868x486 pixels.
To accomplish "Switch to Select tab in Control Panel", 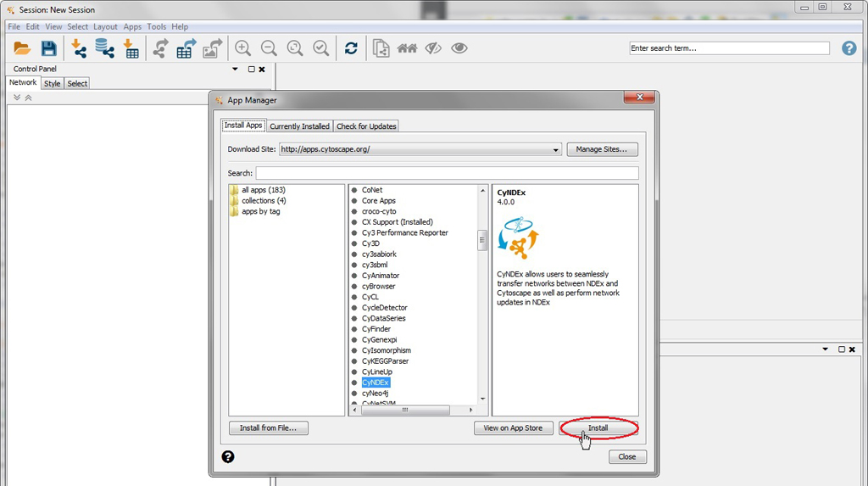I will 77,84.
